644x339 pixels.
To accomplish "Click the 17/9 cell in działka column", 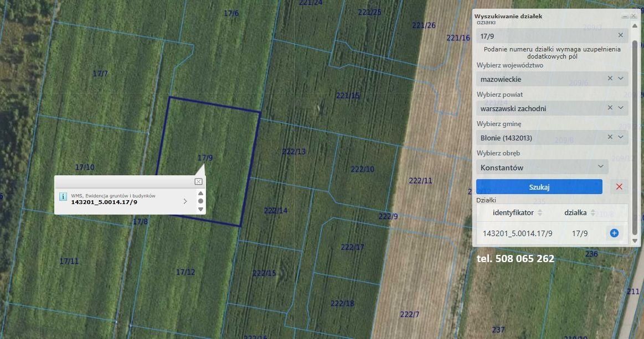I will coord(580,233).
